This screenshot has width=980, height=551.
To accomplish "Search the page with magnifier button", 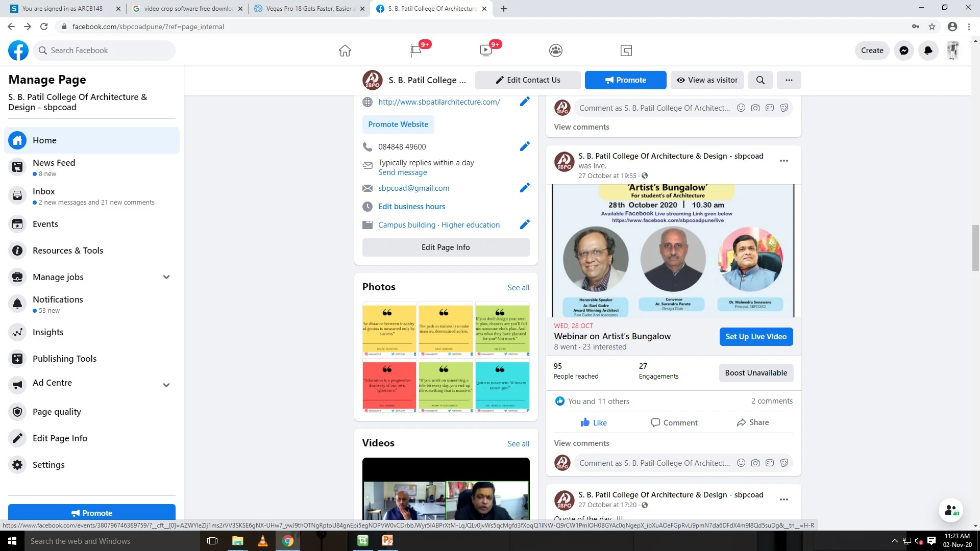I will [761, 80].
